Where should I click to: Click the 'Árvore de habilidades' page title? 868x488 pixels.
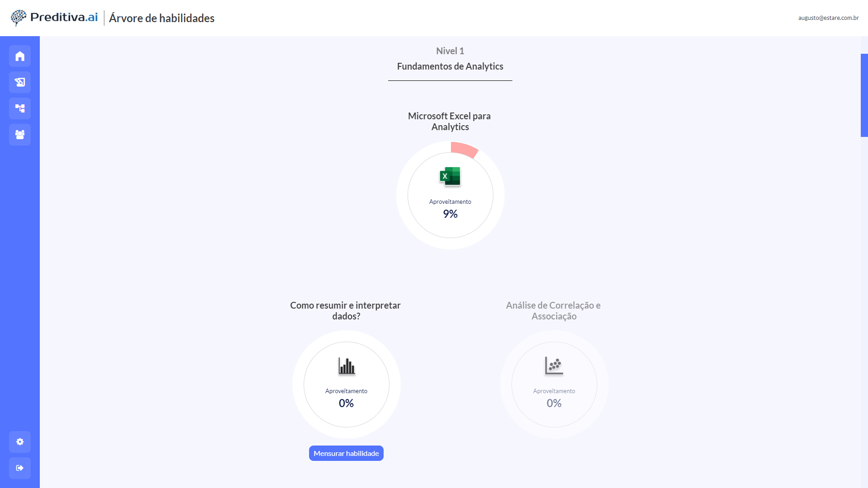pos(162,18)
